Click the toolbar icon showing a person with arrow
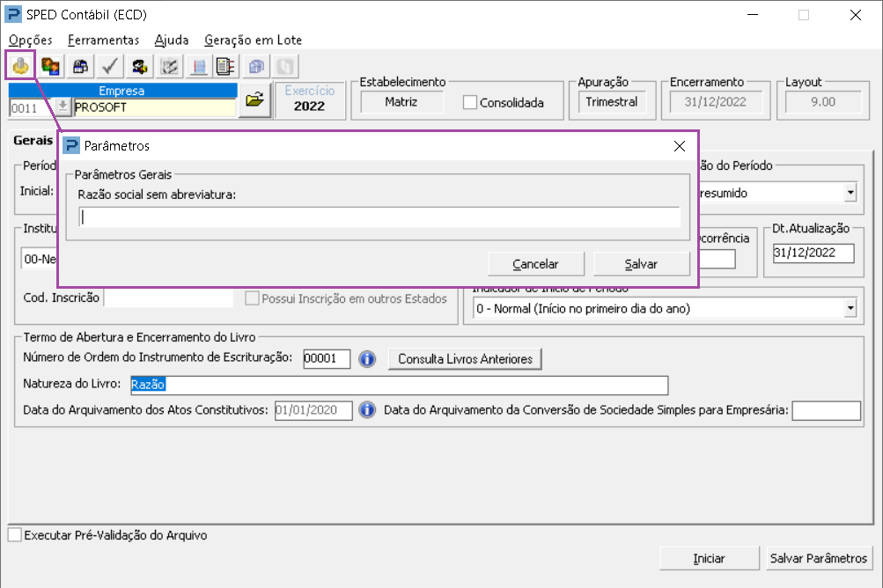 [x=140, y=66]
